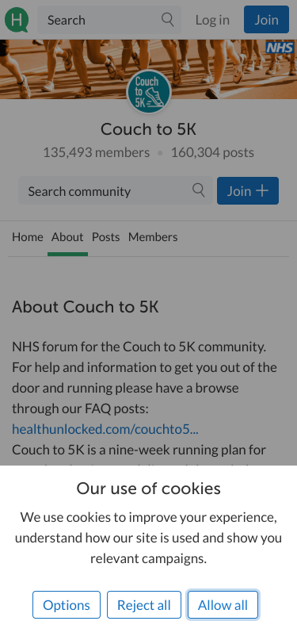Click the magnifier icon in top search bar
This screenshot has height=644, width=297.
pyautogui.click(x=167, y=19)
